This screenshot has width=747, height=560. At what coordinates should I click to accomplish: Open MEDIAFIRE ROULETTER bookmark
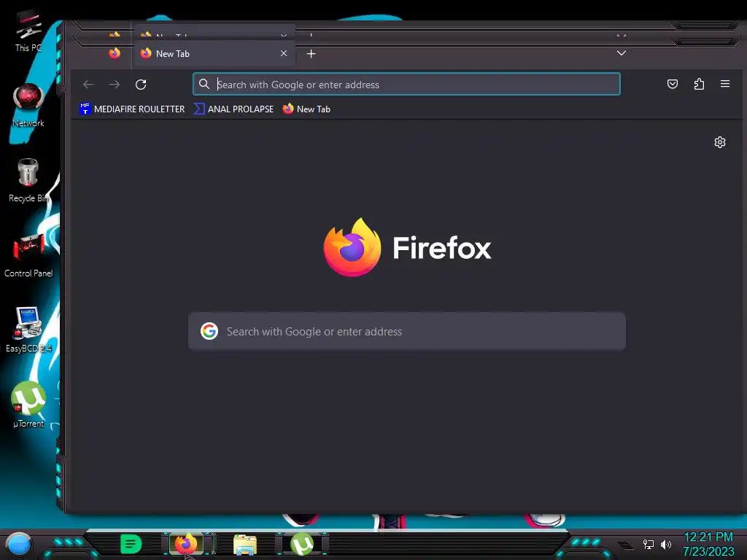(x=132, y=109)
